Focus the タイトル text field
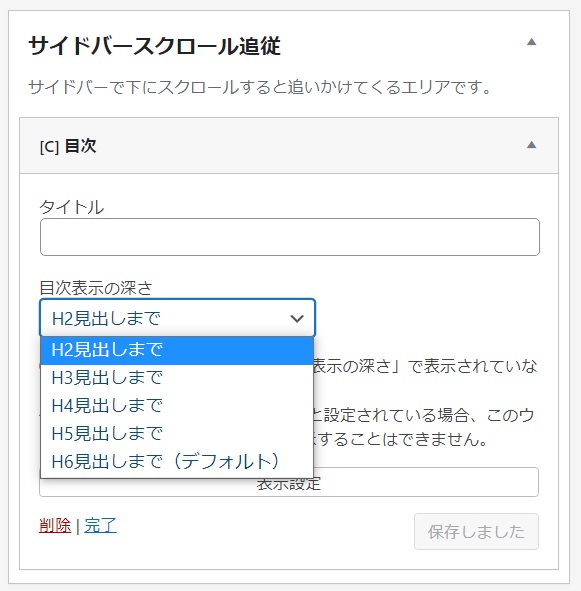581x591 pixels. [290, 237]
